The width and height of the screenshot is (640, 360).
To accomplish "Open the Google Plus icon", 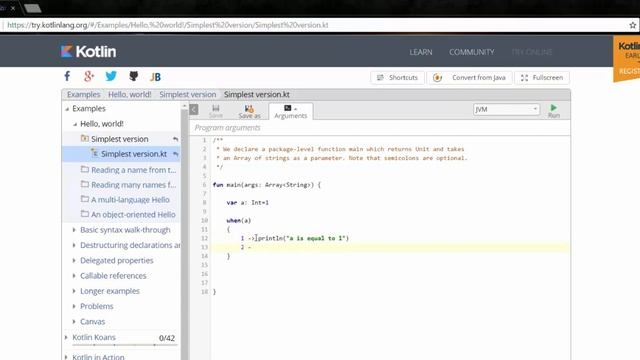I will point(89,76).
